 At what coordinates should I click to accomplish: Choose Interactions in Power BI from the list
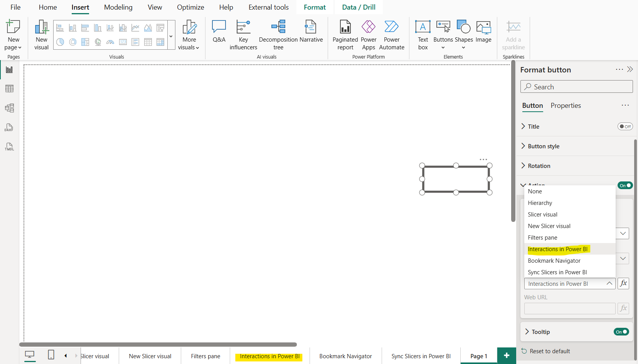tap(558, 249)
